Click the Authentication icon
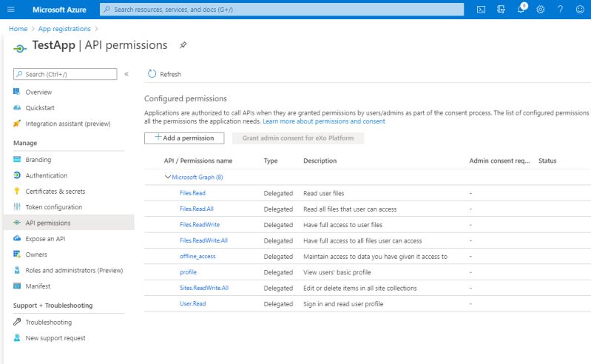Screen dimensions: 591x364 (x=17, y=175)
